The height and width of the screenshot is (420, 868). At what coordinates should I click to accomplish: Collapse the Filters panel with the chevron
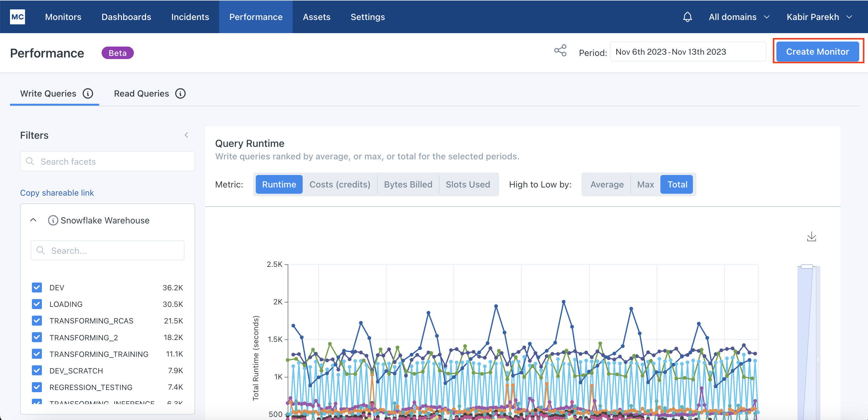pyautogui.click(x=186, y=135)
